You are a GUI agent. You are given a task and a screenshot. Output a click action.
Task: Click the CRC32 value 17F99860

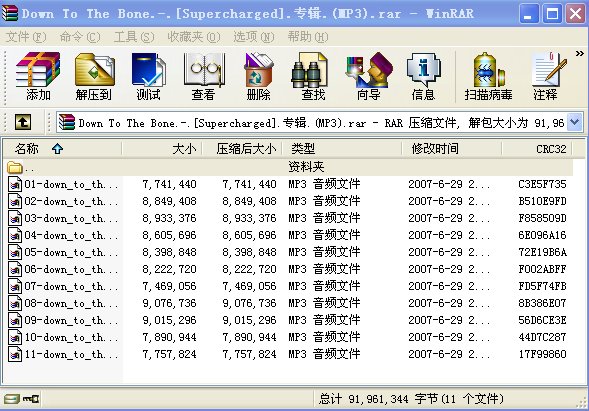[x=542, y=354]
